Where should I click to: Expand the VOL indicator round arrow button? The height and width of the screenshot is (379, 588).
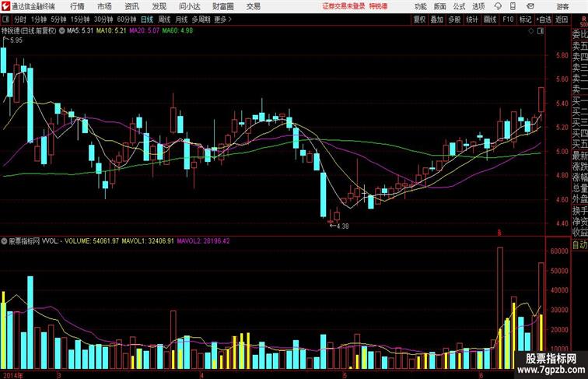pos(4,241)
